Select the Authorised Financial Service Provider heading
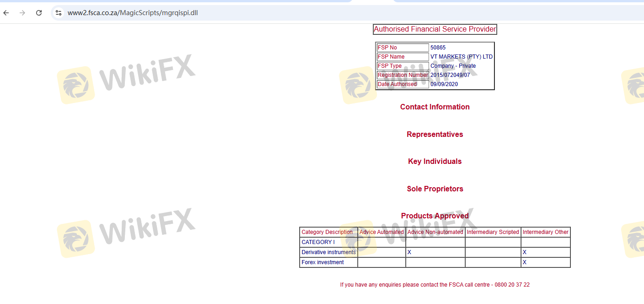This screenshot has height=304, width=644. (435, 29)
